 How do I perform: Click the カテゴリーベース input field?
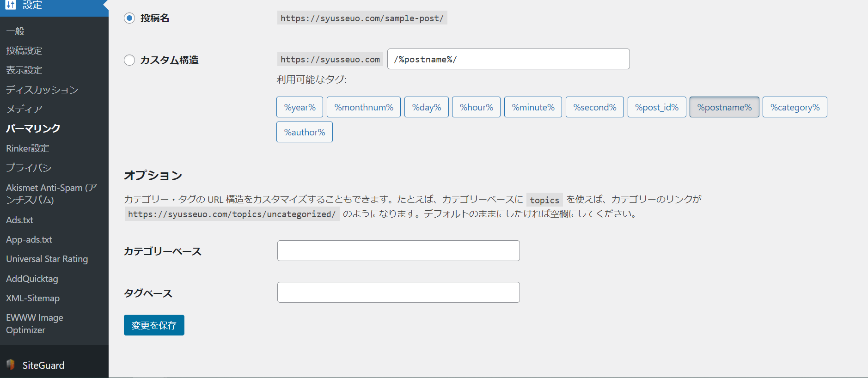click(398, 251)
